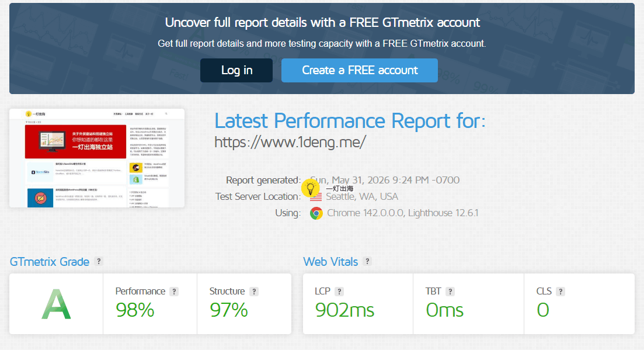Click Chrome 142.0.0.0, Lighthouse 12.6.1 text
The width and height of the screenshot is (644, 350).
pos(402,213)
